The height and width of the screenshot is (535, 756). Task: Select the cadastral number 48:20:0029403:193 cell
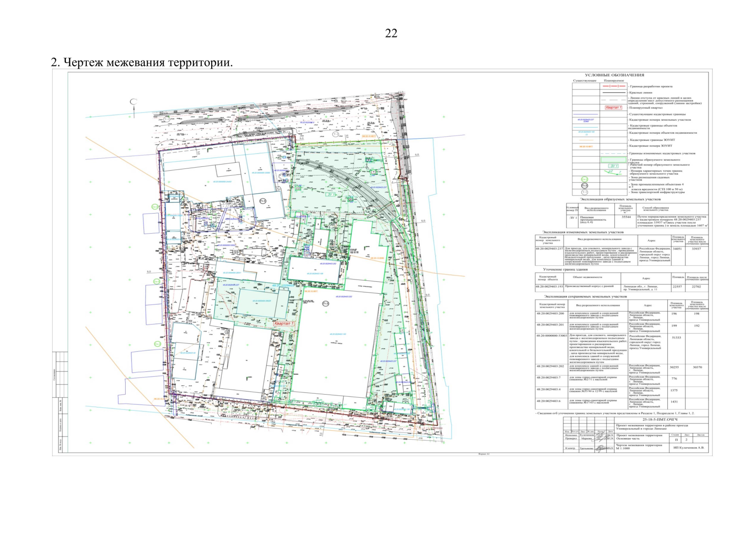[x=549, y=287]
